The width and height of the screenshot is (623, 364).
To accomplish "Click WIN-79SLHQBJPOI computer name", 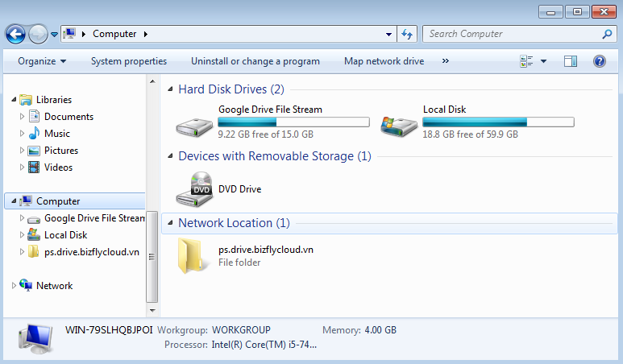I will 109,330.
